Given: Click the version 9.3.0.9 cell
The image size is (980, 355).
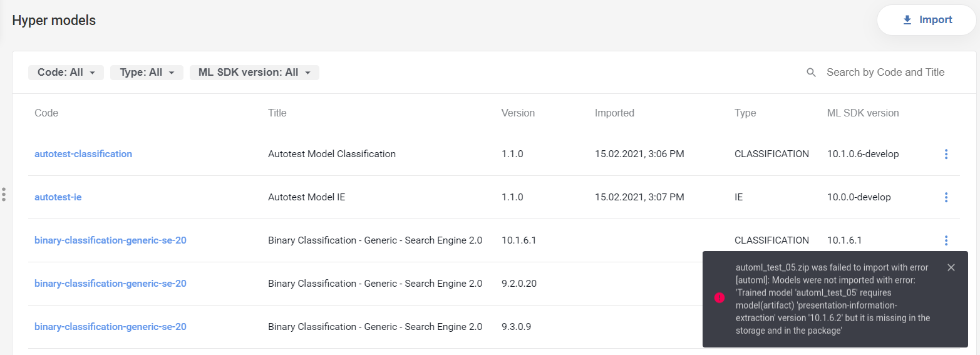Looking at the screenshot, I should (x=517, y=327).
